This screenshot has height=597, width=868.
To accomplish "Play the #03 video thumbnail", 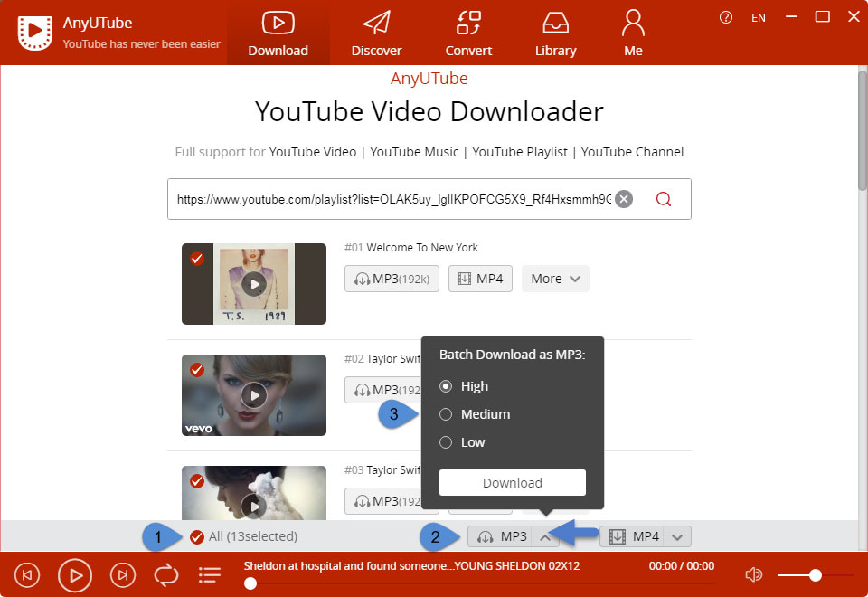I will (254, 507).
